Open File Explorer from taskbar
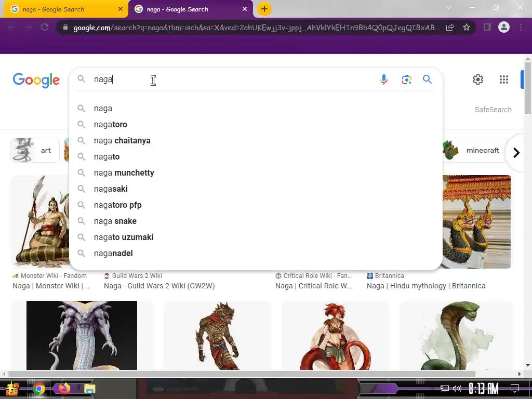Image resolution: width=532 pixels, height=399 pixels. tap(89, 389)
